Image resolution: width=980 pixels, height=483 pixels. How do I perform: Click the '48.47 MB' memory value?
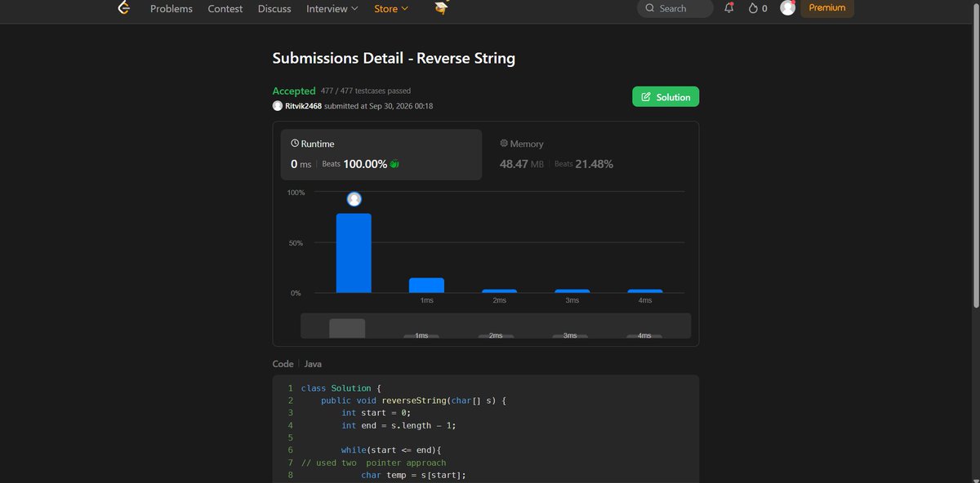(522, 164)
